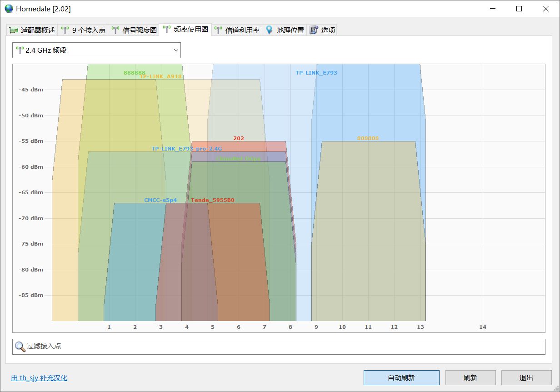The height and width of the screenshot is (392, 560).
Task: Click the orange 888888 label near channel 11
Action: click(368, 138)
